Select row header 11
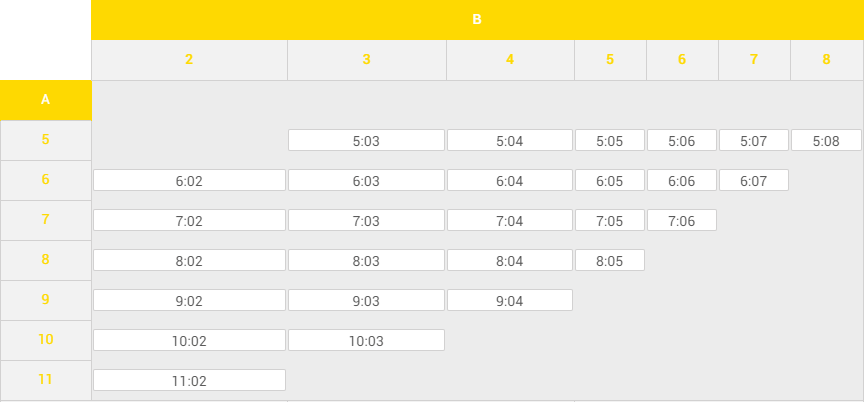The width and height of the screenshot is (864, 402). [x=45, y=380]
